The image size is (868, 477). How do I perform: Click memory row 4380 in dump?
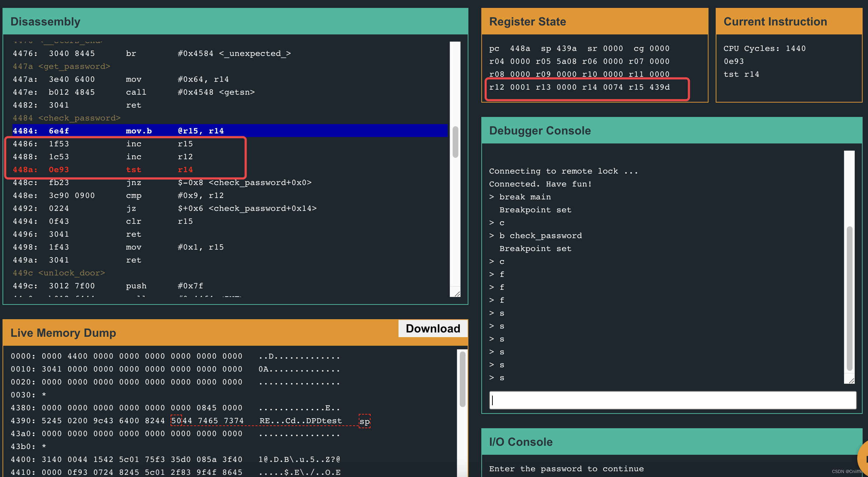(175, 408)
